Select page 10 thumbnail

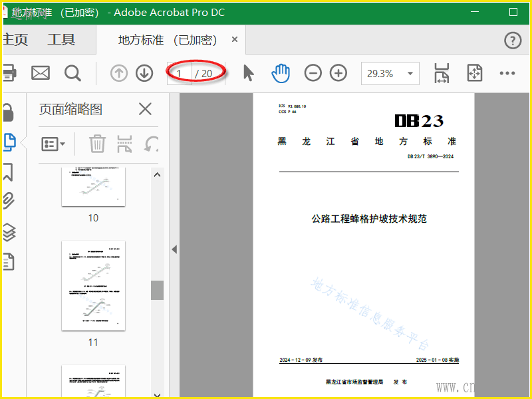[93, 187]
